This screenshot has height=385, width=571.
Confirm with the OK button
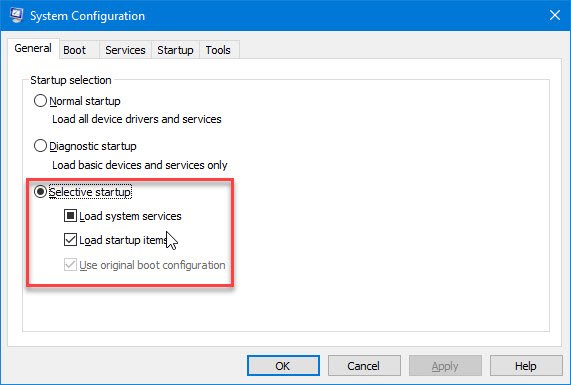coord(283,366)
